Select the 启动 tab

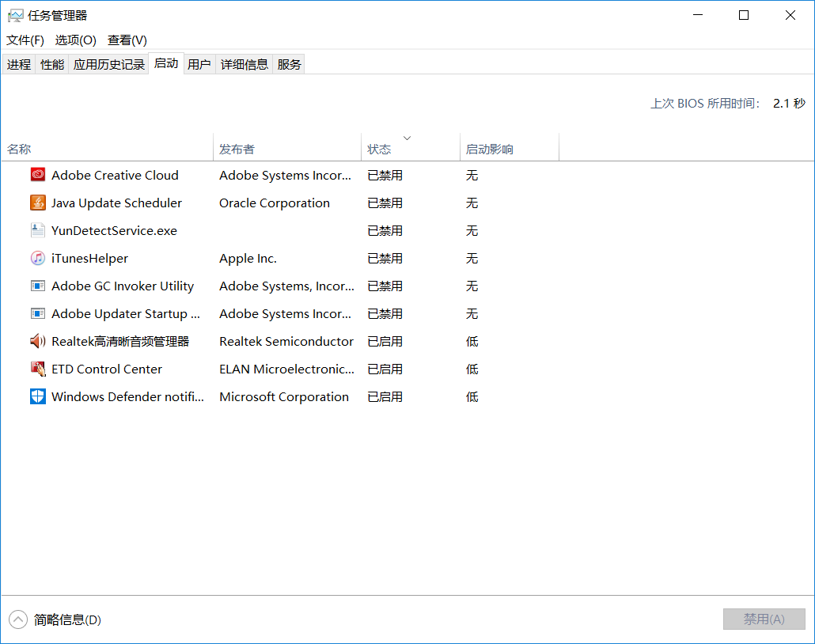tap(166, 63)
